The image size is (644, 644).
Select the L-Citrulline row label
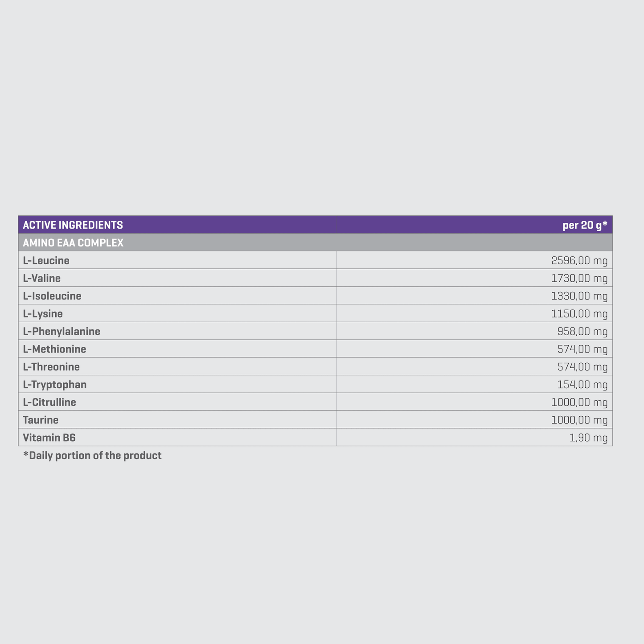[x=49, y=402]
